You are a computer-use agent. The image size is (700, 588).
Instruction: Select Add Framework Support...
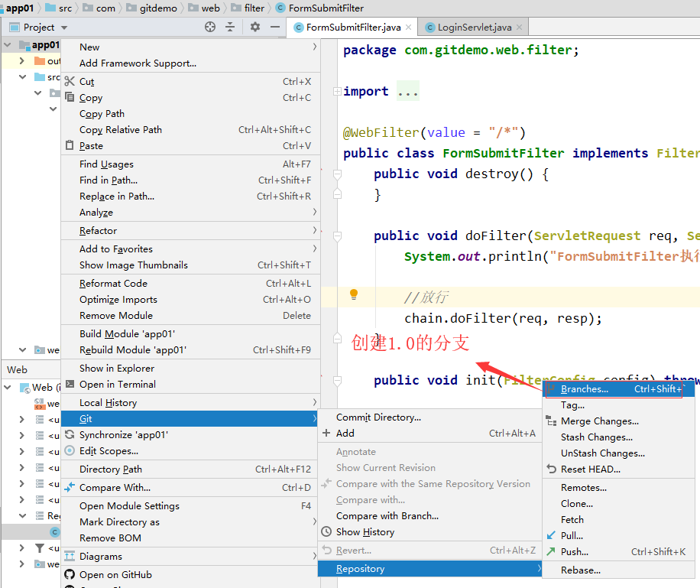point(190,63)
